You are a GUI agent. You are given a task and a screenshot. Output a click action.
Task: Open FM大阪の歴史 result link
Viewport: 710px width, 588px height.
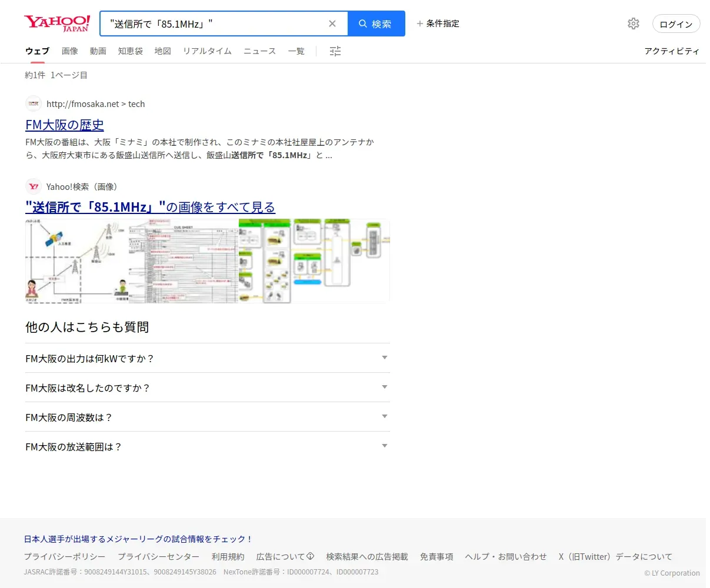point(65,125)
